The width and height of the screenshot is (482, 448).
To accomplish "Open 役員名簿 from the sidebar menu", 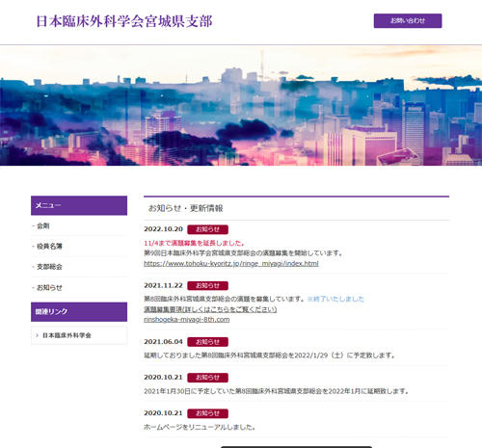I will (x=49, y=247).
